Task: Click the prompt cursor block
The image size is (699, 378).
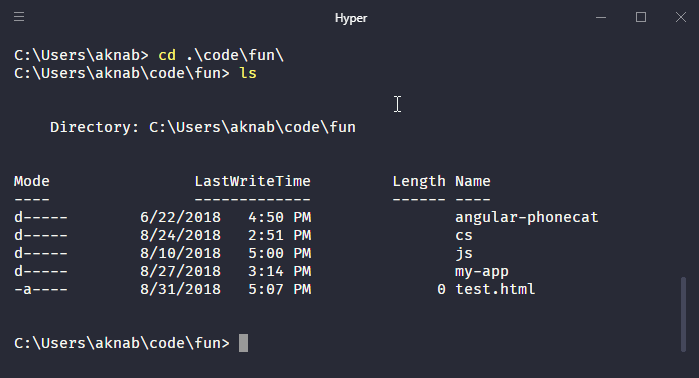Action: 243,343
